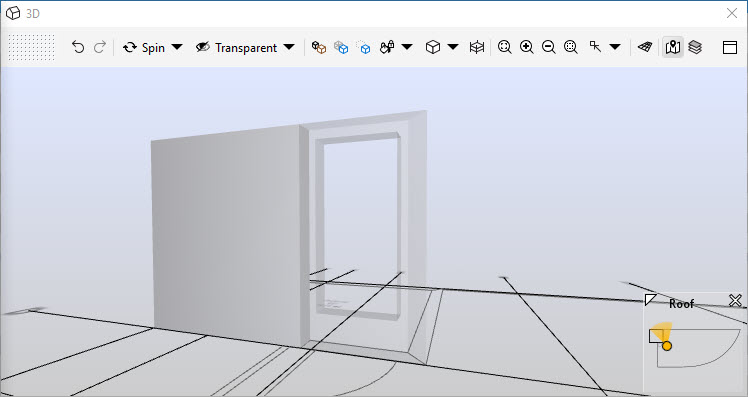Viewport: 748px width, 397px height.
Task: Zoom out with the minus magnifier
Action: pyautogui.click(x=549, y=47)
